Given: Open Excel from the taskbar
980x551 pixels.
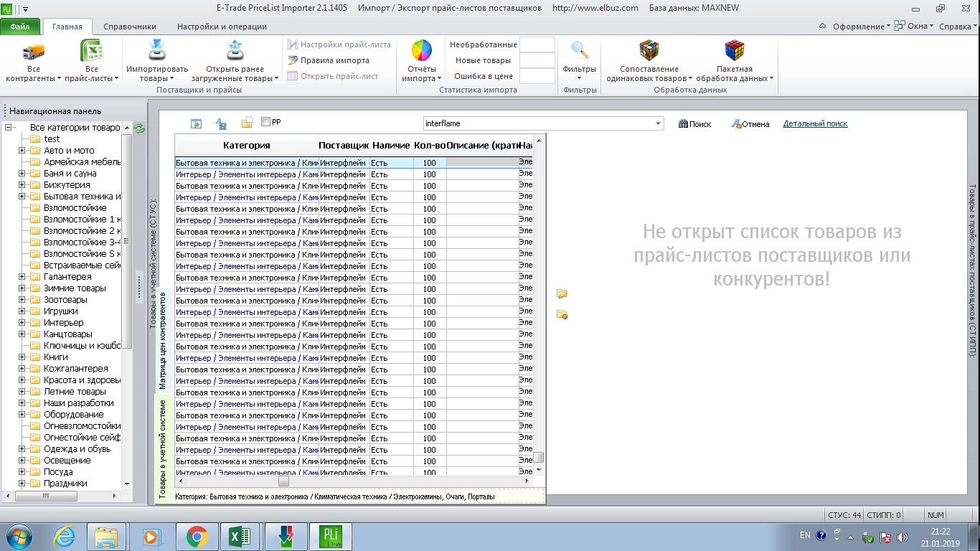Looking at the screenshot, I should [x=239, y=537].
